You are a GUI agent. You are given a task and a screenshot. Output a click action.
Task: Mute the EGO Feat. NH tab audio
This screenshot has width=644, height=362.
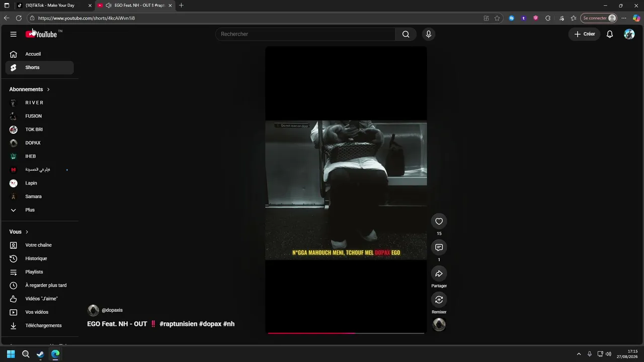108,6
